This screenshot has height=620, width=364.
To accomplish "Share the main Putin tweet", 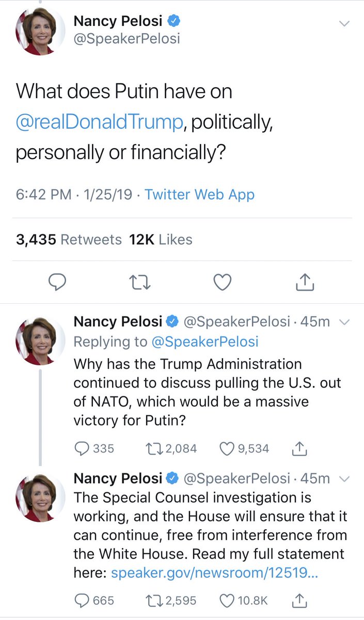I will click(x=305, y=282).
